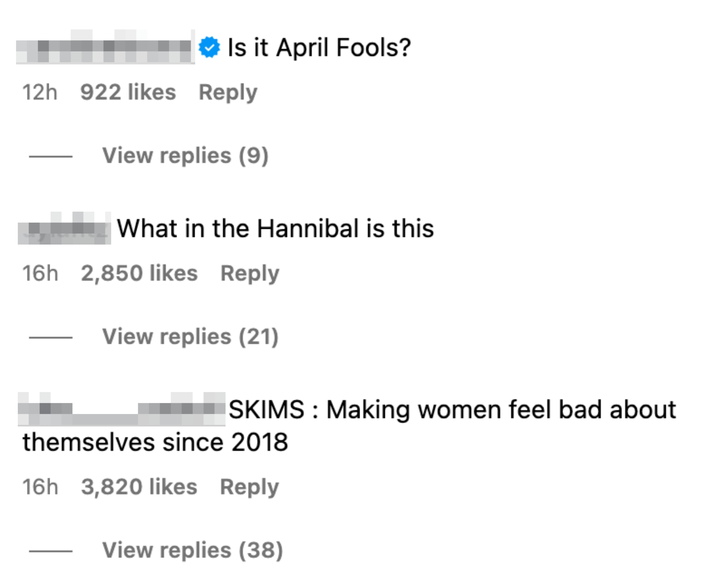Open the Hannibal commenter's blurred username
728x583 pixels.
(x=64, y=229)
